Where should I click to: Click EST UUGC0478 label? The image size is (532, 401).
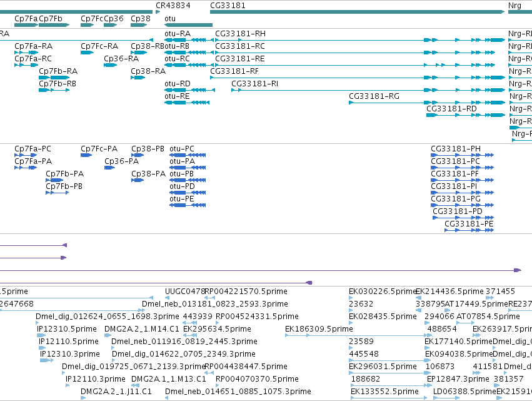(185, 292)
